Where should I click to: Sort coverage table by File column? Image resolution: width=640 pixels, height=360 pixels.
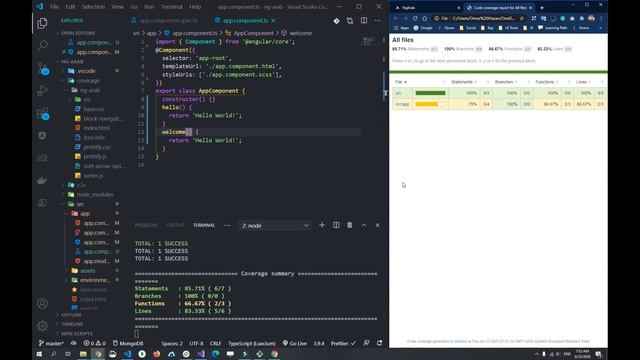[x=401, y=82]
